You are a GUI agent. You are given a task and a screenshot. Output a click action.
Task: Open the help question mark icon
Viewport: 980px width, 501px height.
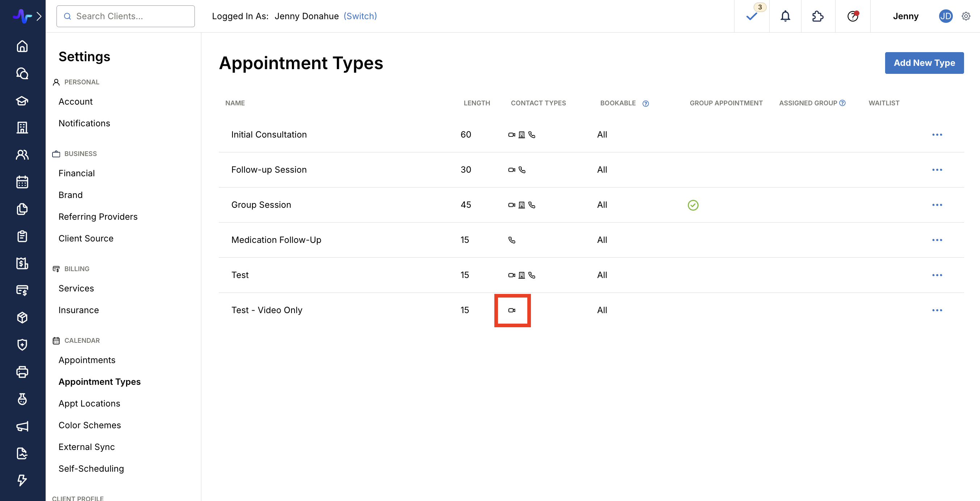pyautogui.click(x=853, y=16)
